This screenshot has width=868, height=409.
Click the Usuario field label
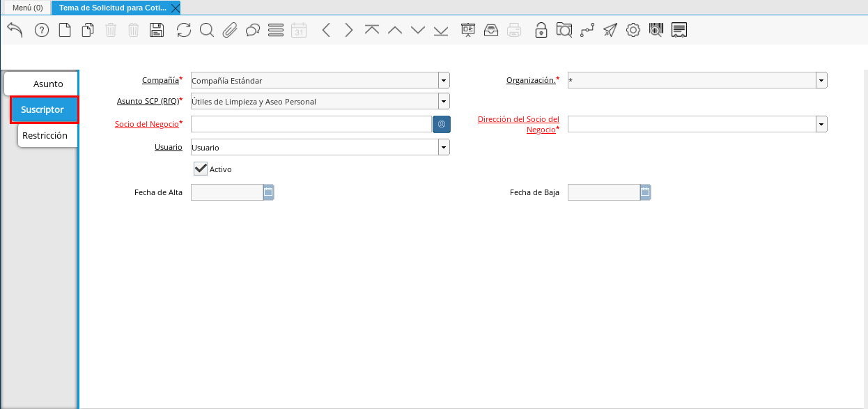(169, 147)
